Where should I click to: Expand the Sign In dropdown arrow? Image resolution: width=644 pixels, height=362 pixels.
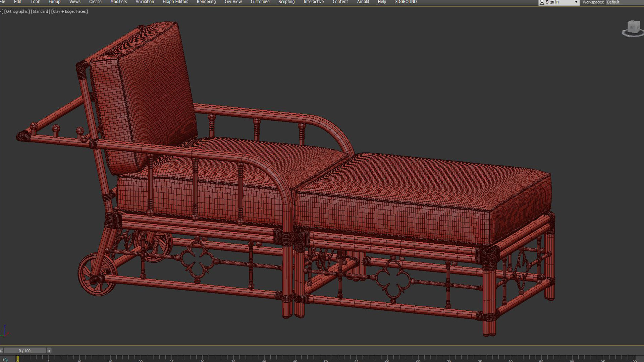pyautogui.click(x=576, y=2)
